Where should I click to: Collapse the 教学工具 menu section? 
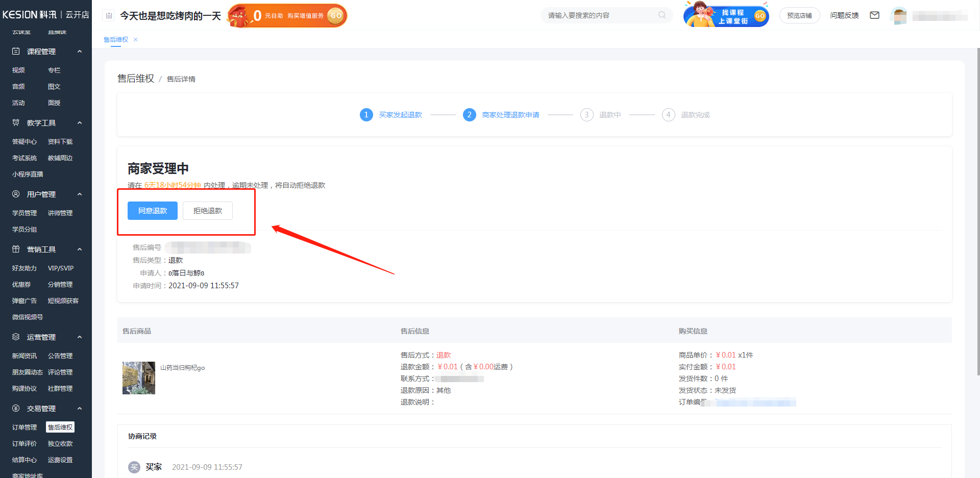tap(80, 123)
